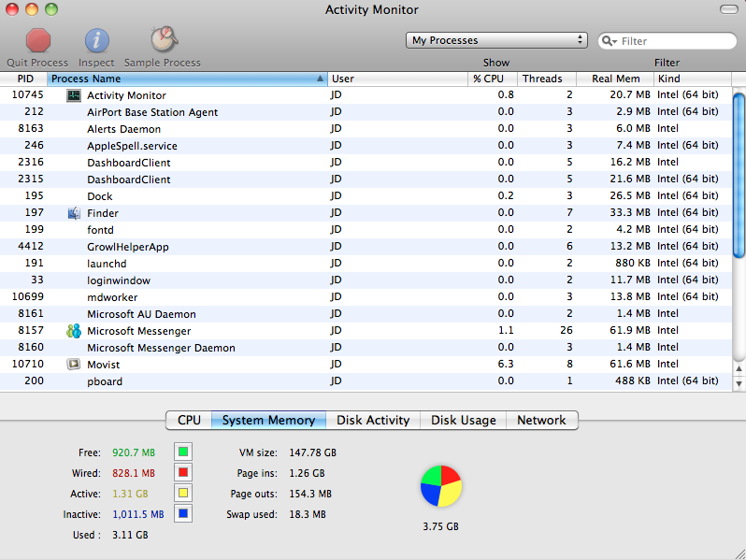
Task: Select the loginwindow process
Action: click(366, 280)
